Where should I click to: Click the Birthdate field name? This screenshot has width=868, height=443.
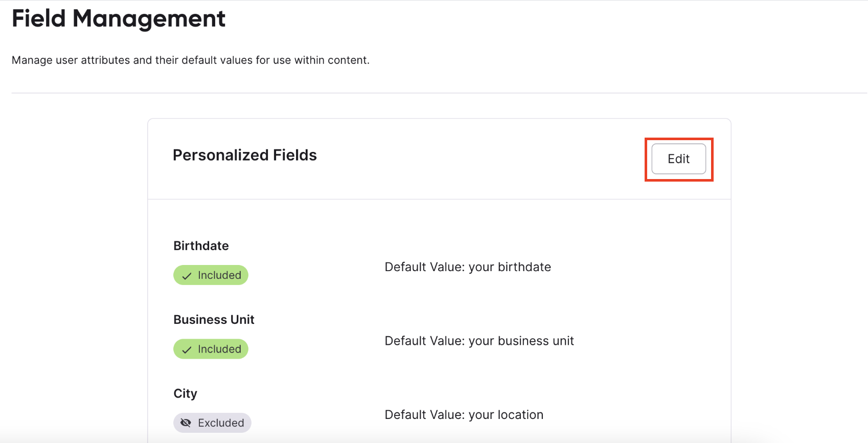[201, 246]
